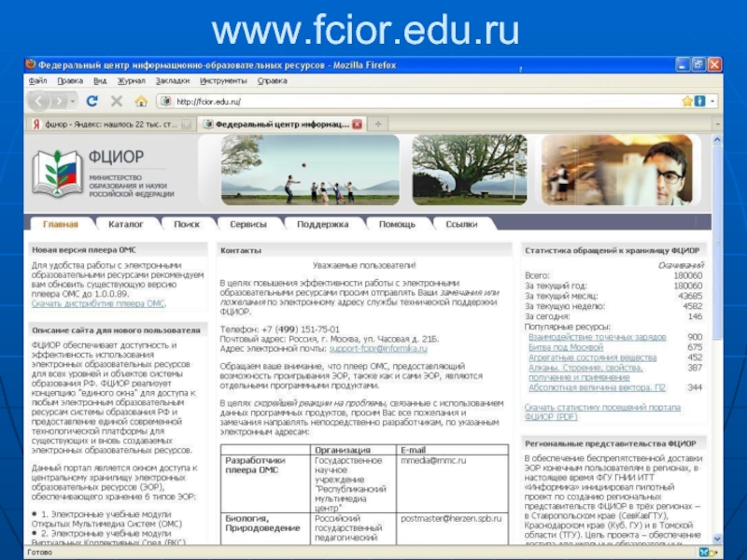Image resolution: width=747 pixels, height=560 pixels.
Task: Click the vertical scrollbar thumb
Action: click(x=716, y=243)
